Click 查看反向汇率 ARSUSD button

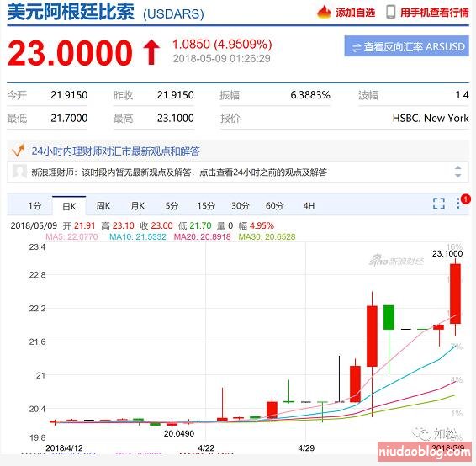pos(406,46)
